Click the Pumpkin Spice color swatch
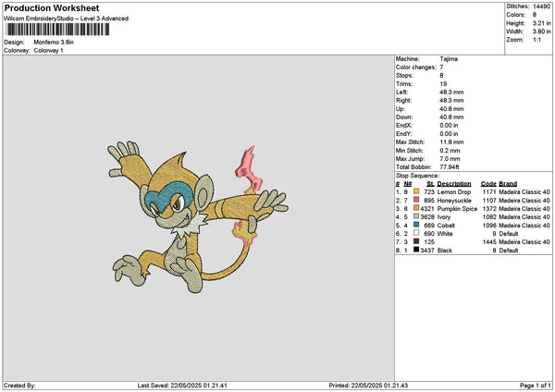555x392 pixels. click(x=416, y=208)
